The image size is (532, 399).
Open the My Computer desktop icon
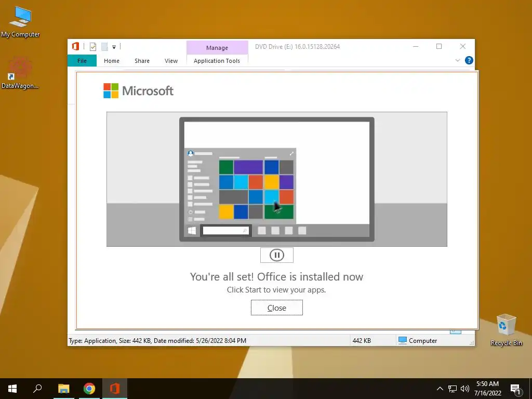click(20, 21)
